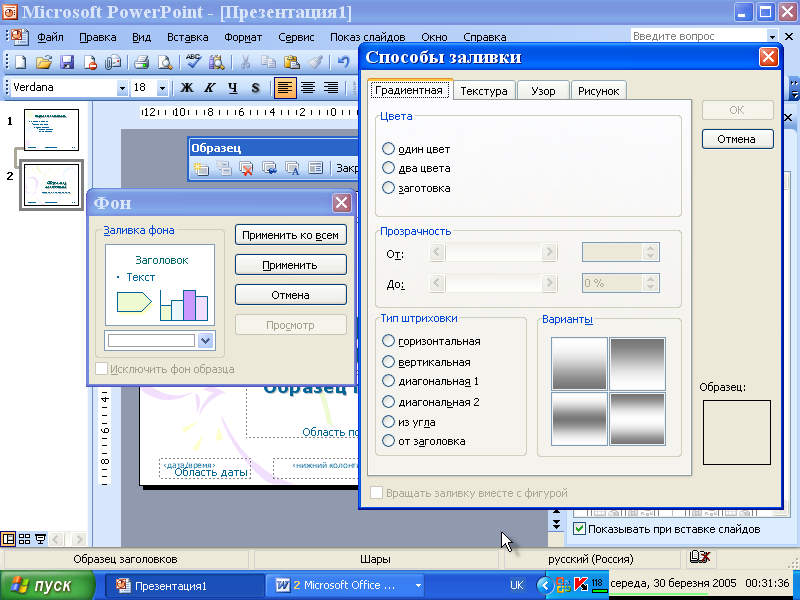Toggle italic (К) formatting

[210, 88]
